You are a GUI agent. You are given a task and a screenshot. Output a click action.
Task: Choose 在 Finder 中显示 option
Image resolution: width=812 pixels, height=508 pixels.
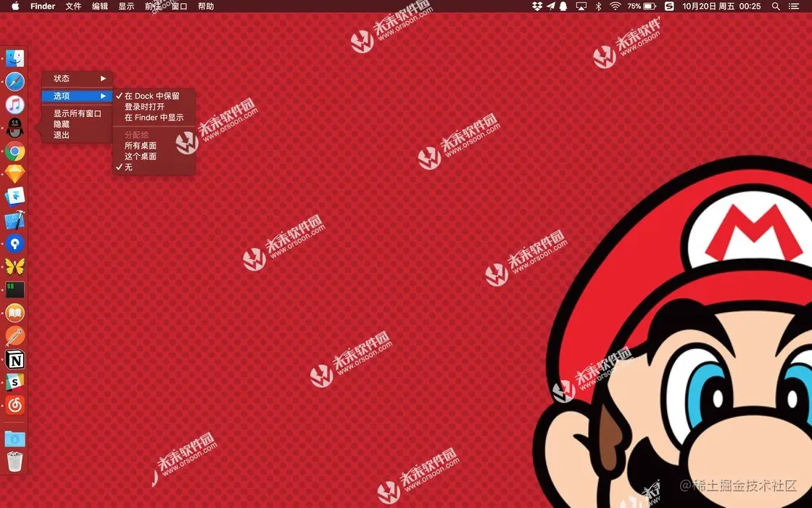tap(154, 118)
